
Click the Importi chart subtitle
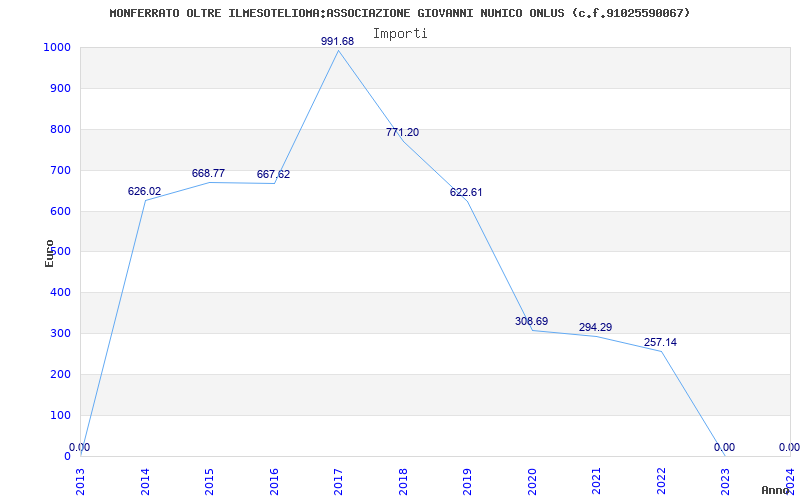[400, 34]
